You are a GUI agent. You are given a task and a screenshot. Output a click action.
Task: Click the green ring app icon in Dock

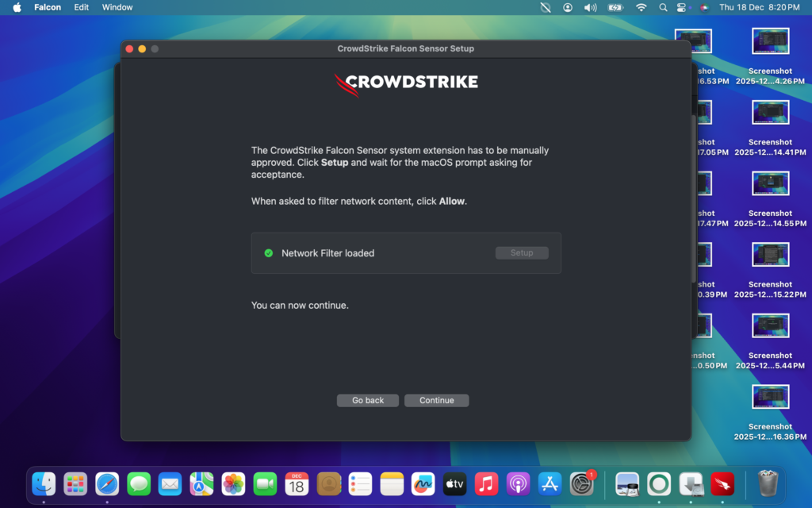tap(659, 484)
